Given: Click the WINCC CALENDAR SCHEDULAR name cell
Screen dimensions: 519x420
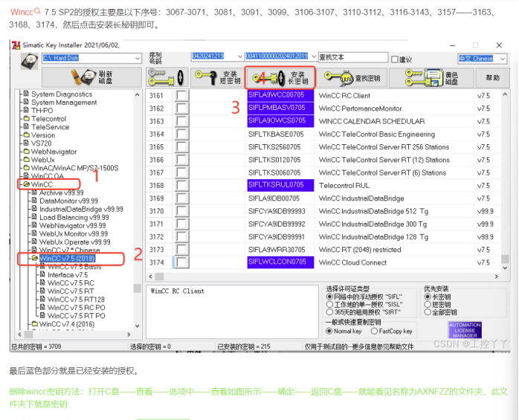Looking at the screenshot, I should pyautogui.click(x=371, y=121).
